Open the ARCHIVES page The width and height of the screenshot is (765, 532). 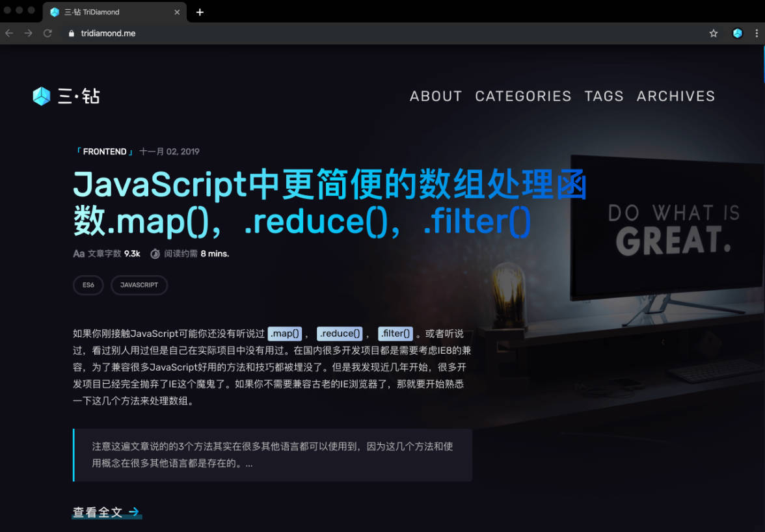[x=675, y=96]
